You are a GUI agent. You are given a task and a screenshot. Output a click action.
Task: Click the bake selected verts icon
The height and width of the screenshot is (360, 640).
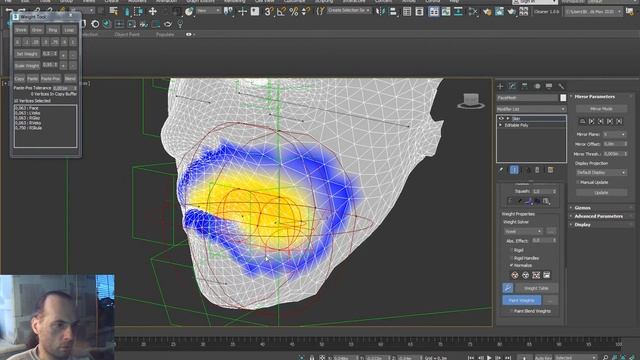[x=547, y=275]
